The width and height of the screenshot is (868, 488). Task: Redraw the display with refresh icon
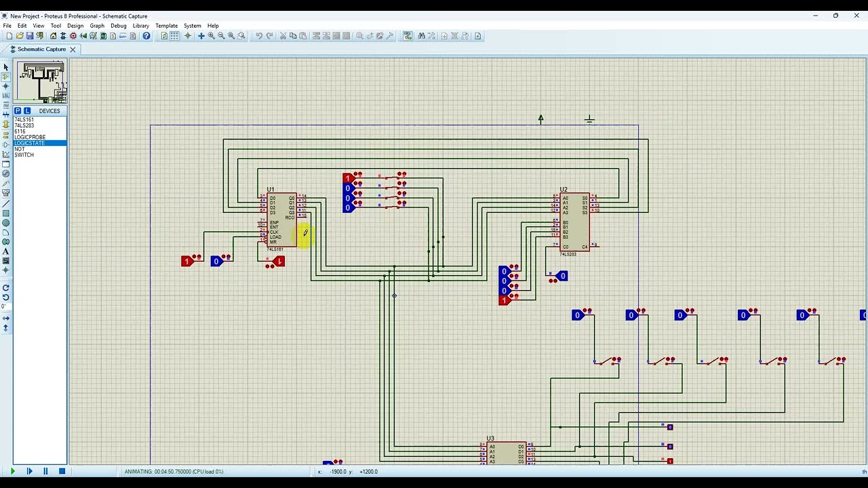pos(164,36)
